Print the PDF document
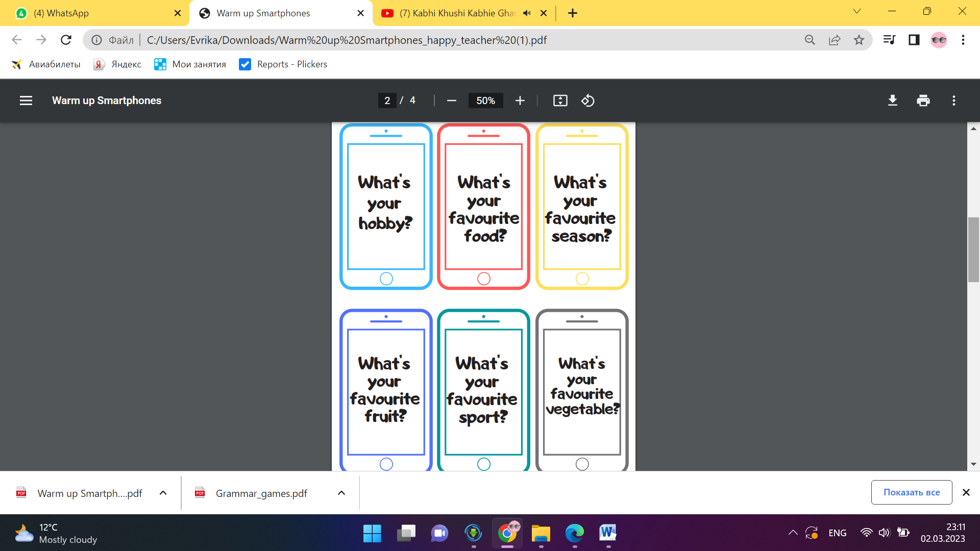The image size is (980, 551). pyautogui.click(x=923, y=101)
